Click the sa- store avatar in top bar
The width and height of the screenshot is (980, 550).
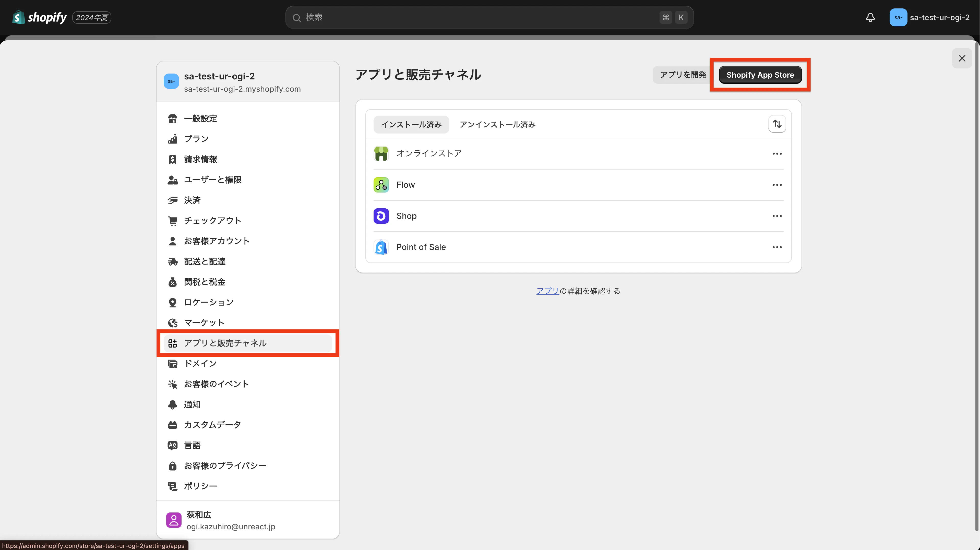[898, 18]
